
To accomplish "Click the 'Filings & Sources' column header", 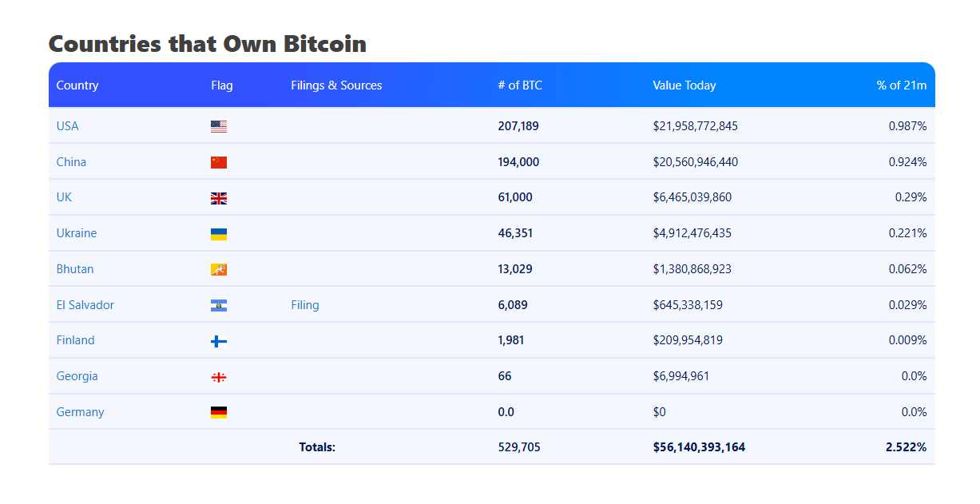I will (336, 85).
